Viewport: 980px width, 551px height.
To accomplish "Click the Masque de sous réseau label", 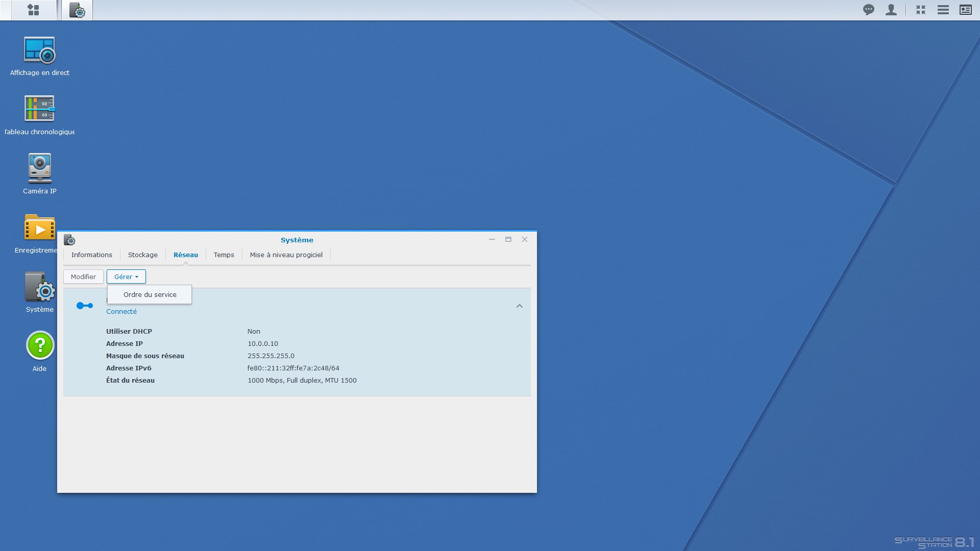I will pos(145,356).
